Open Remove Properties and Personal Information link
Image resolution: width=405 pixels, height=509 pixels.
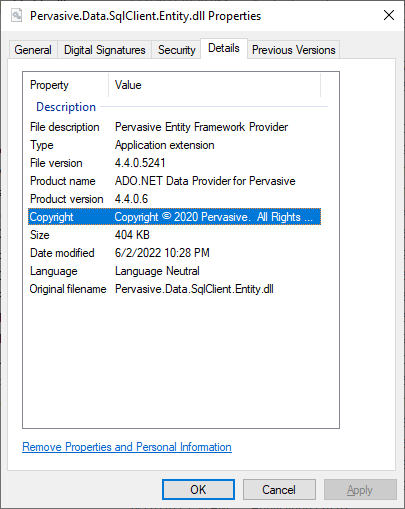coord(127,447)
